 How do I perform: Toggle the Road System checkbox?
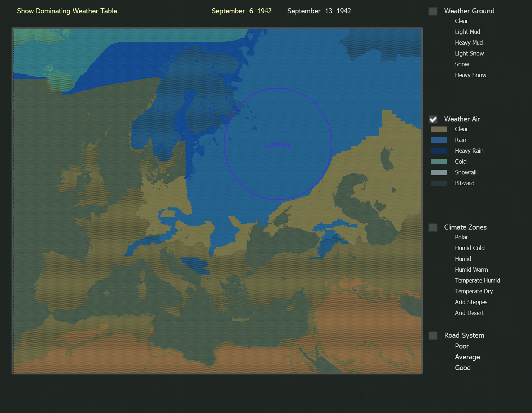click(433, 336)
